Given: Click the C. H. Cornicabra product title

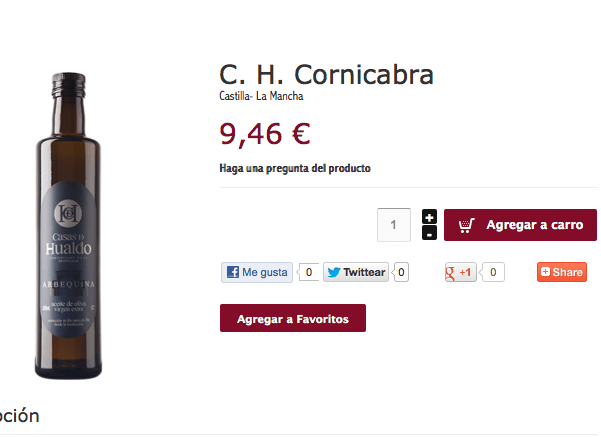Looking at the screenshot, I should click(326, 74).
